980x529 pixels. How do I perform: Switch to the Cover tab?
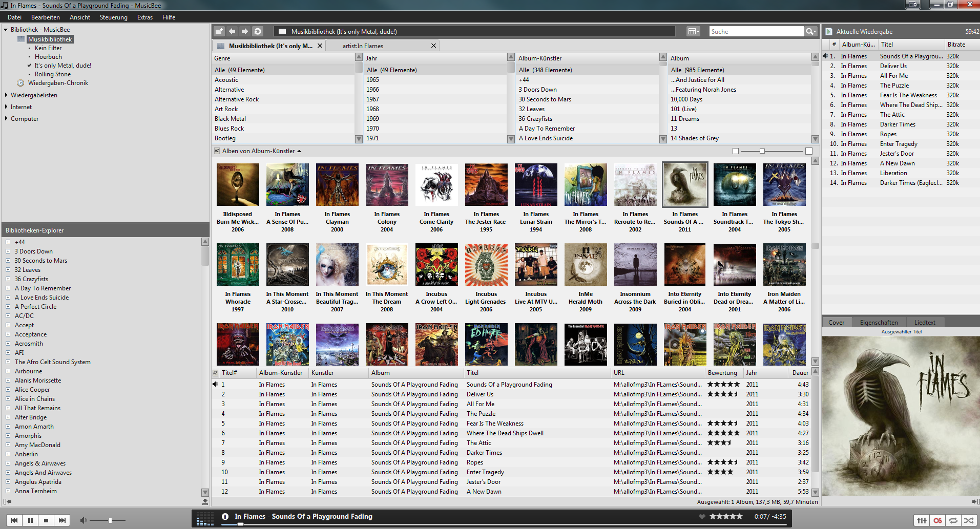click(x=837, y=323)
